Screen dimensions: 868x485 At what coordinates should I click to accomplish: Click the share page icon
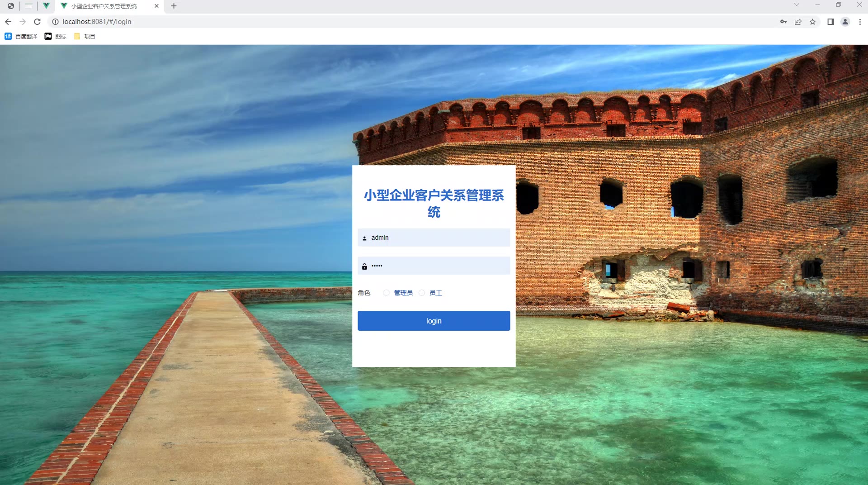coord(798,22)
